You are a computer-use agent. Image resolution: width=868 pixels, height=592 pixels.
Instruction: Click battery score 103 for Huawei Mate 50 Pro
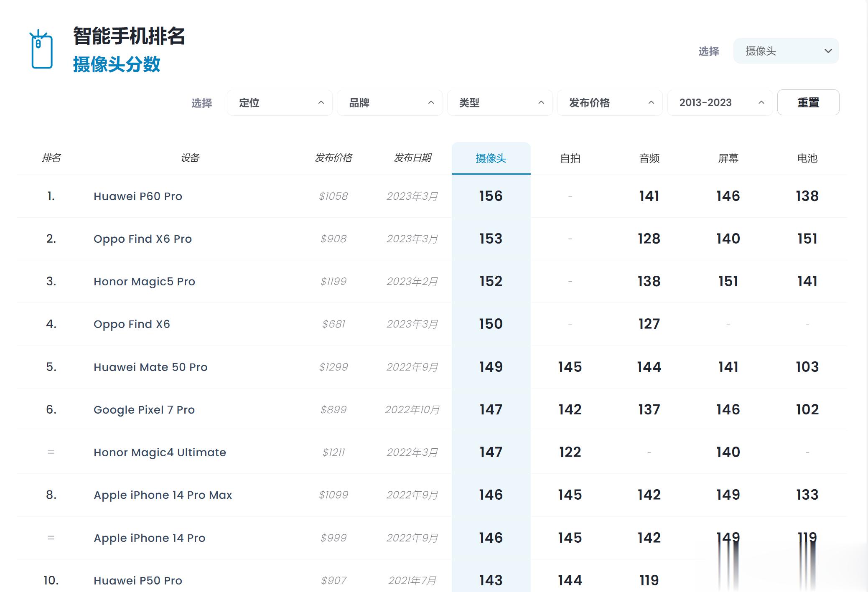(x=807, y=367)
